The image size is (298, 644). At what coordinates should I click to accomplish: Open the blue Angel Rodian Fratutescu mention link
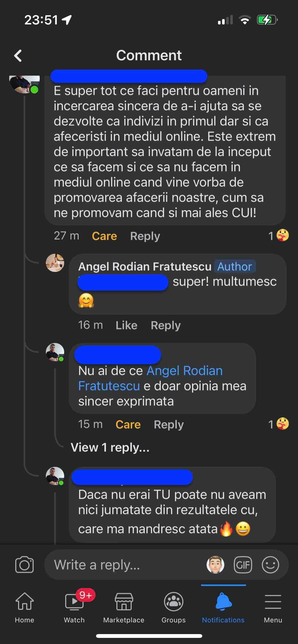click(150, 378)
